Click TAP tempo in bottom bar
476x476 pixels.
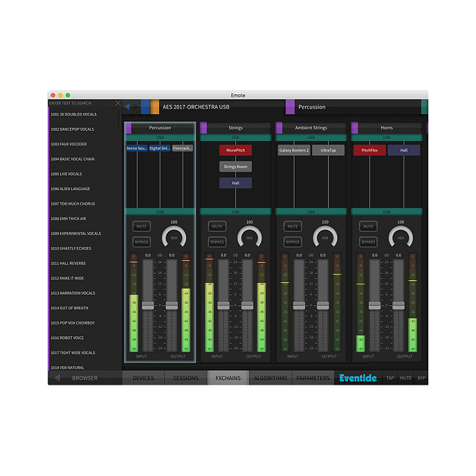tap(390, 378)
